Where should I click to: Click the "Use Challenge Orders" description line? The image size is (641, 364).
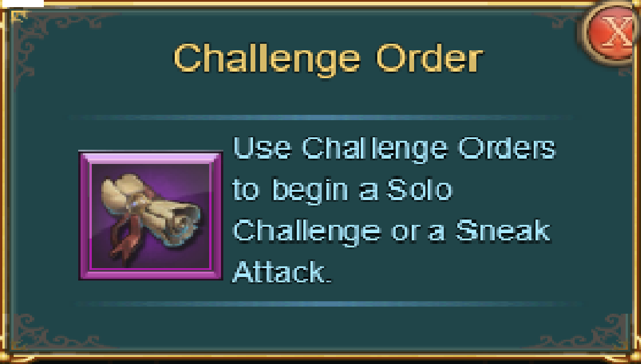[x=395, y=149]
